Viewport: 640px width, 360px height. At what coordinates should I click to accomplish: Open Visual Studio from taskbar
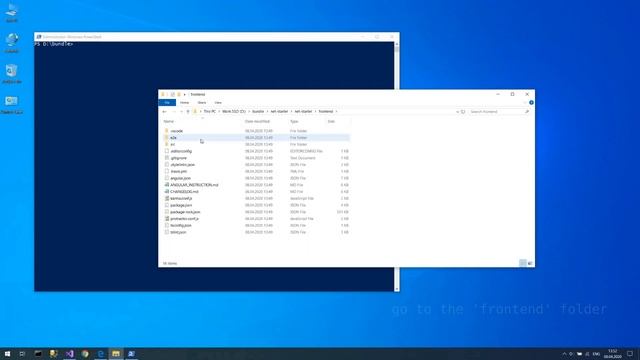click(69, 353)
